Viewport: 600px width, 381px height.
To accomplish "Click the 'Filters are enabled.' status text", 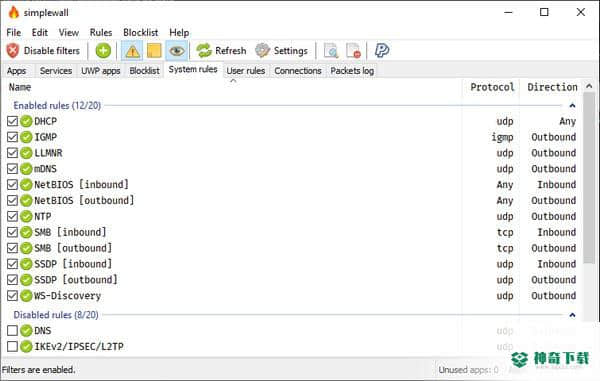I will point(38,370).
